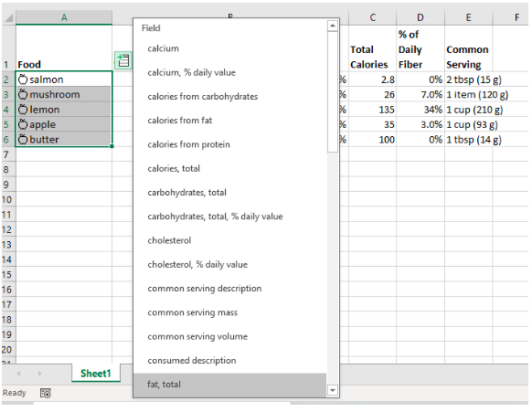Click the Select All corner triangle
Viewport: 532px width, 412px height.
point(9,17)
